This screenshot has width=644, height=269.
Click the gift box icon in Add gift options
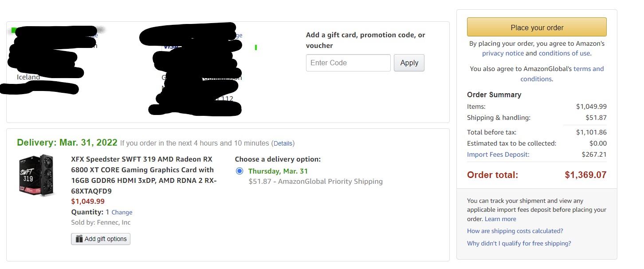click(79, 239)
